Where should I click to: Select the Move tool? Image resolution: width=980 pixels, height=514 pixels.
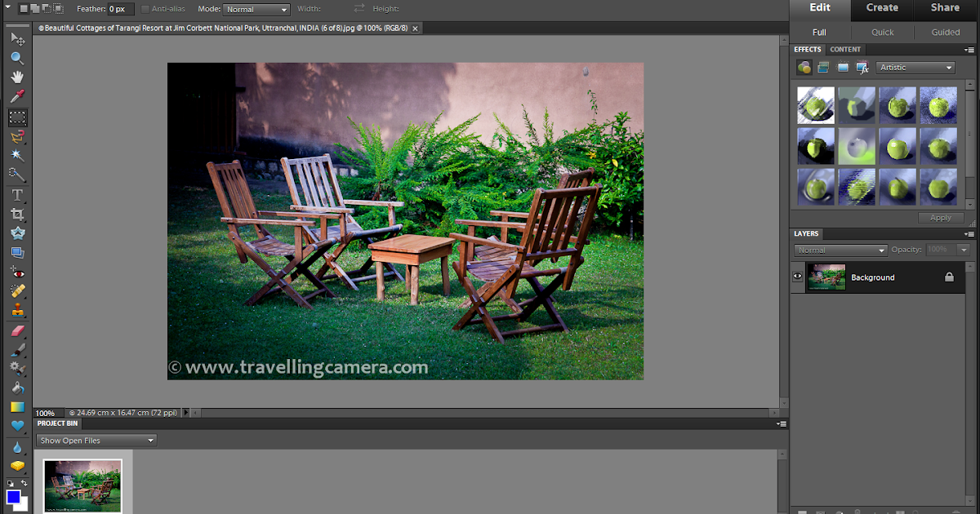(17, 38)
